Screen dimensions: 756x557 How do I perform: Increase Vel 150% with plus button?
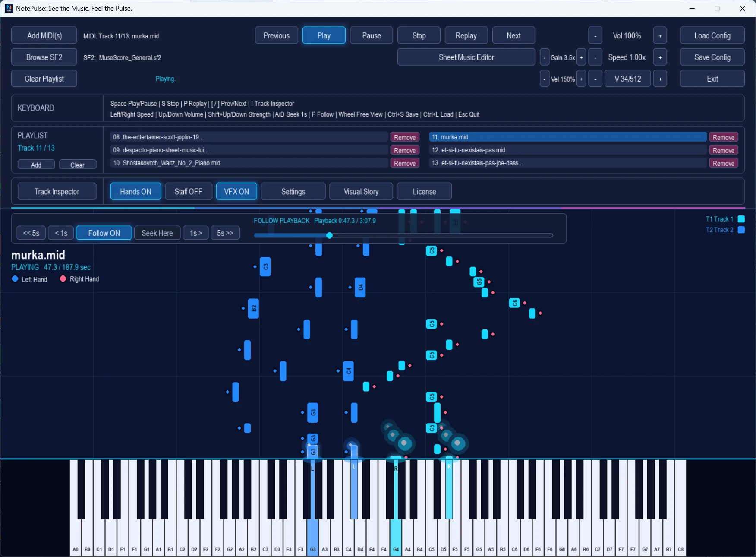tap(581, 79)
